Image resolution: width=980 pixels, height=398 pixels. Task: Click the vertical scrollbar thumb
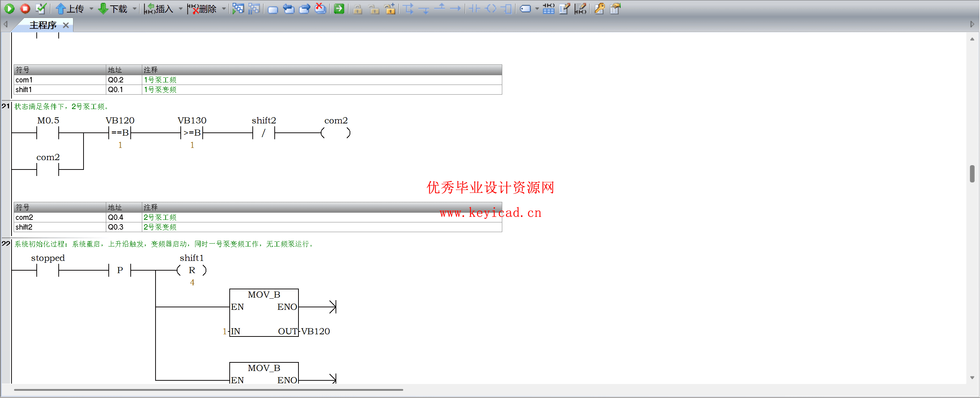click(x=972, y=174)
